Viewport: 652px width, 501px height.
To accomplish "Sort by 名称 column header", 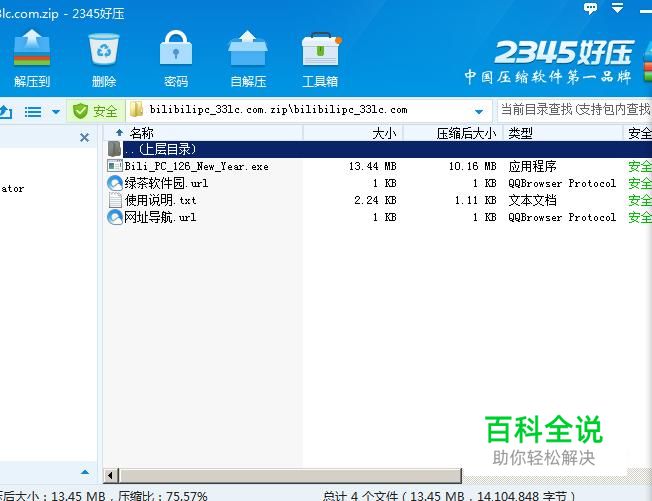I will click(141, 133).
